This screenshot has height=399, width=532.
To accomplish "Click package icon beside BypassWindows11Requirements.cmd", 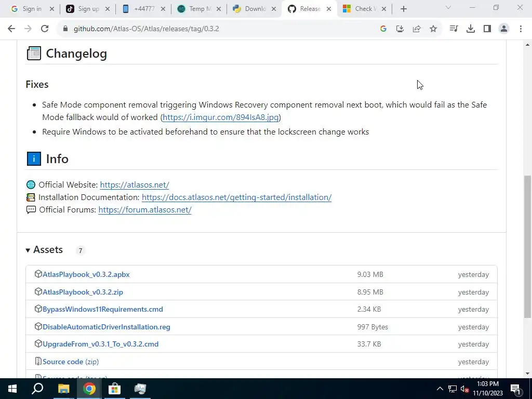I will click(38, 309).
